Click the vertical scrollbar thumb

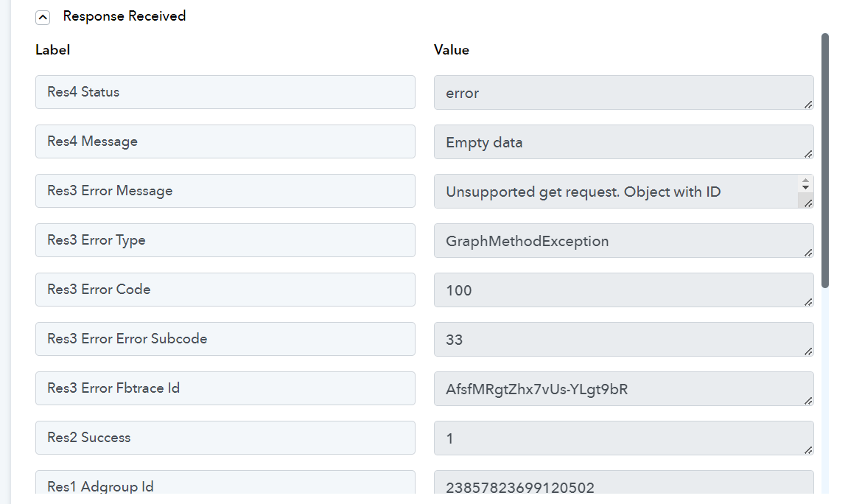pos(824,161)
